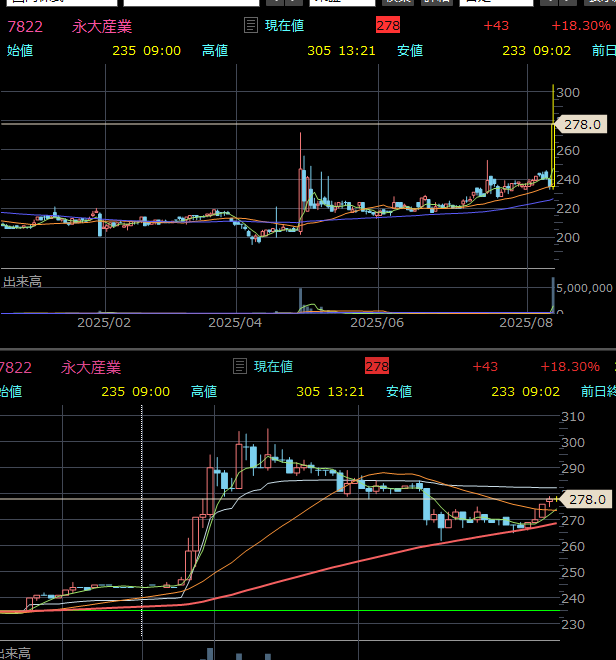Click +18.30% in the upper header
The image size is (616, 660).
pyautogui.click(x=581, y=26)
